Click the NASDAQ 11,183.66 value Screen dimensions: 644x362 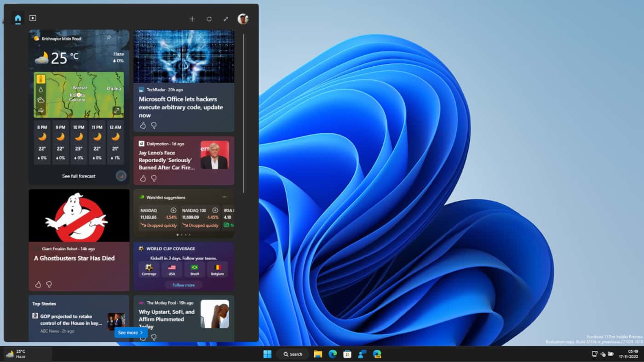(x=149, y=217)
